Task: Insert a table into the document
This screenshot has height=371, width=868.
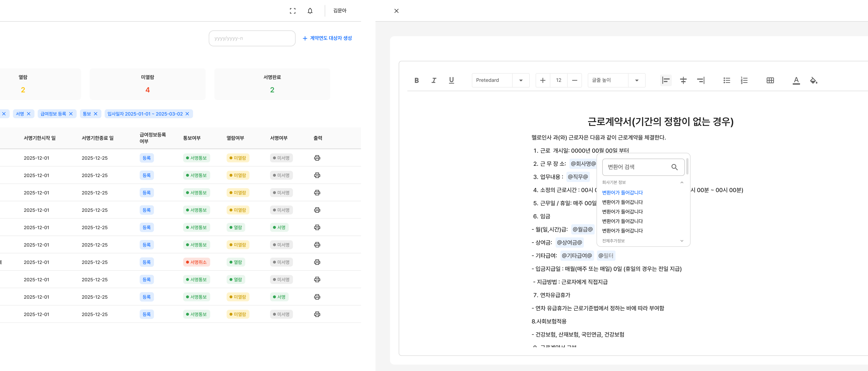Action: [770, 80]
